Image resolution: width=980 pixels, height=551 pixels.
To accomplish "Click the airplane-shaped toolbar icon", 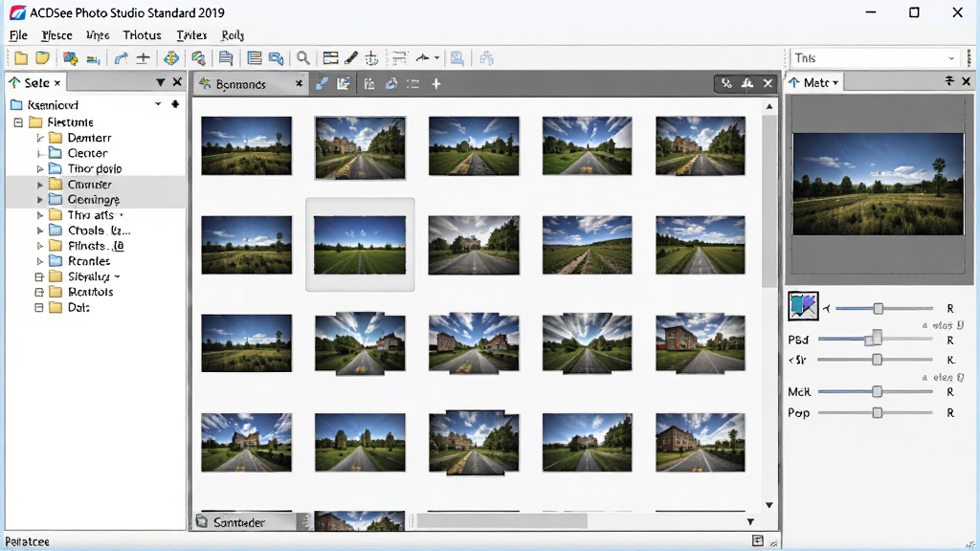I will 423,58.
